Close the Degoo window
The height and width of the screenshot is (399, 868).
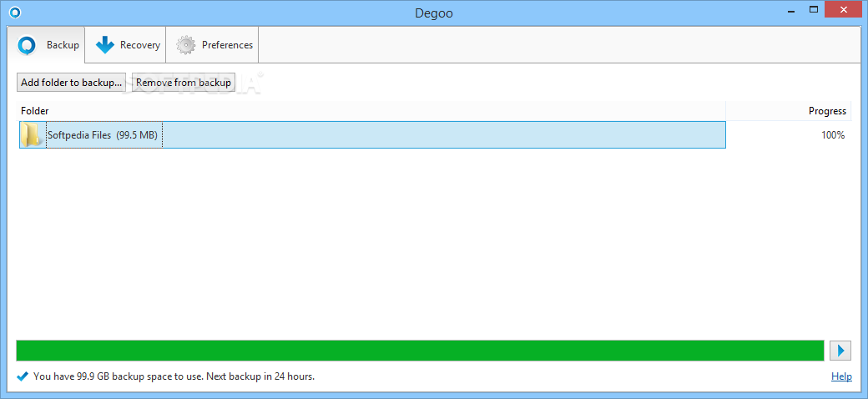pos(844,9)
